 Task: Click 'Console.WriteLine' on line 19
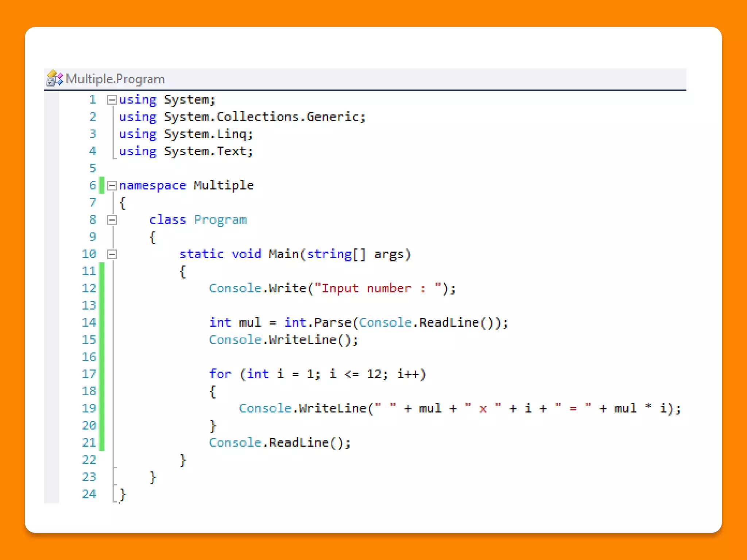(303, 408)
